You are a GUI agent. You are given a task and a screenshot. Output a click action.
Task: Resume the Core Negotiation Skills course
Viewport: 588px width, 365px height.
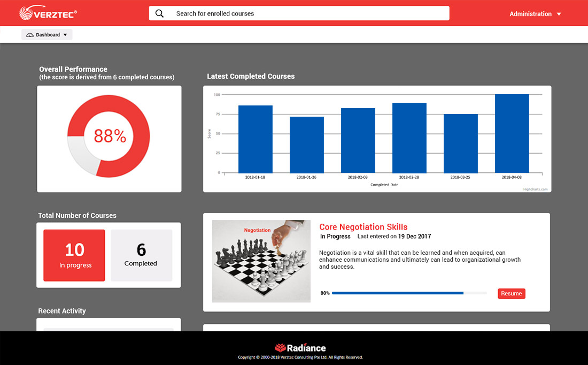[511, 293]
